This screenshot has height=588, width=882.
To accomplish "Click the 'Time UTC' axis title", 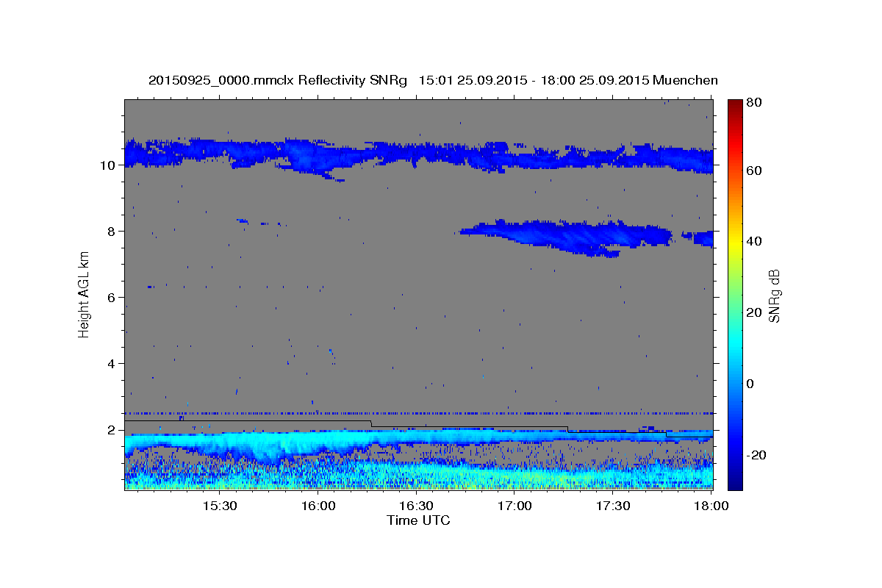I will pos(418,520).
